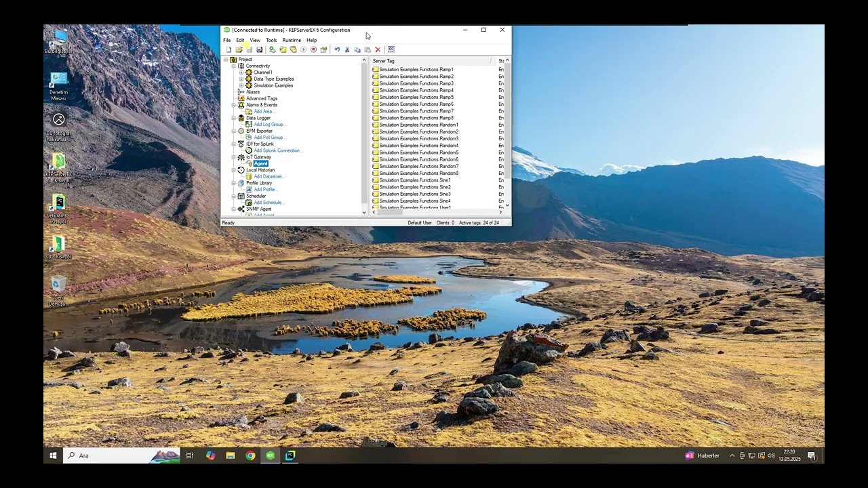
Task: Open the Help menu
Action: point(311,40)
